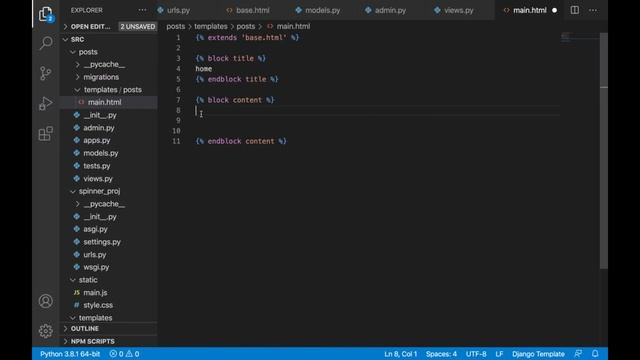
Task: Click Ln 8, Col 1 in status bar
Action: pos(400,354)
